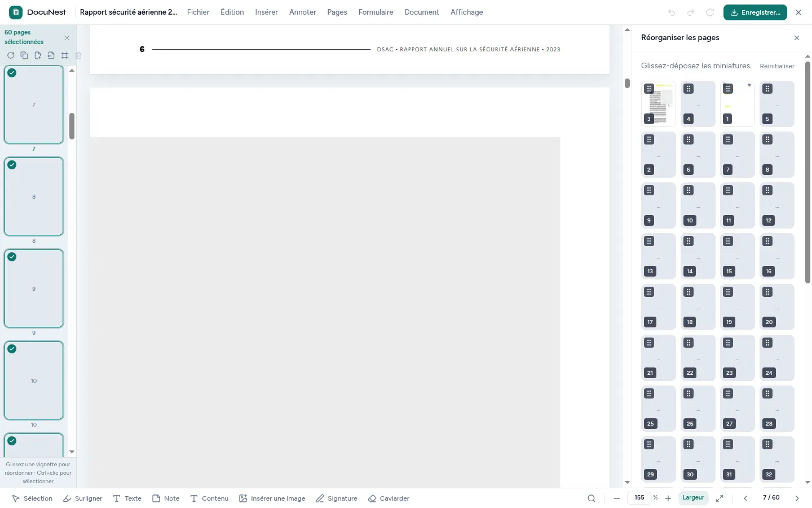Open the Affichage menu

click(467, 12)
